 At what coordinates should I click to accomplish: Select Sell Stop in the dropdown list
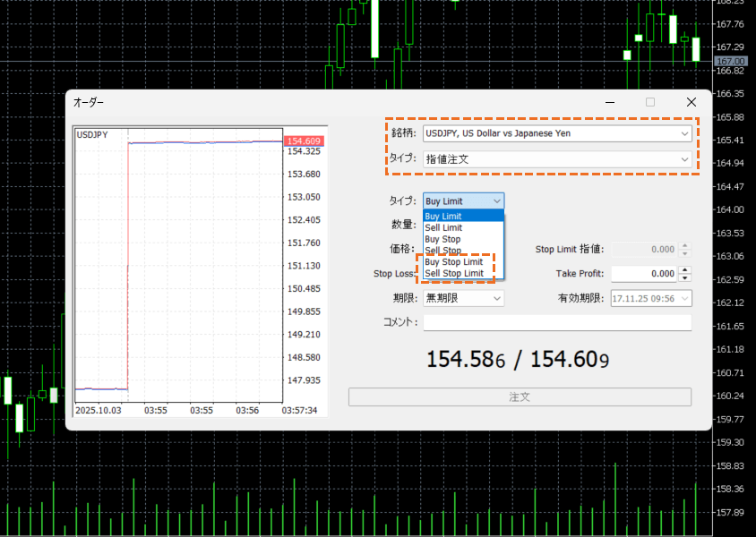463,251
